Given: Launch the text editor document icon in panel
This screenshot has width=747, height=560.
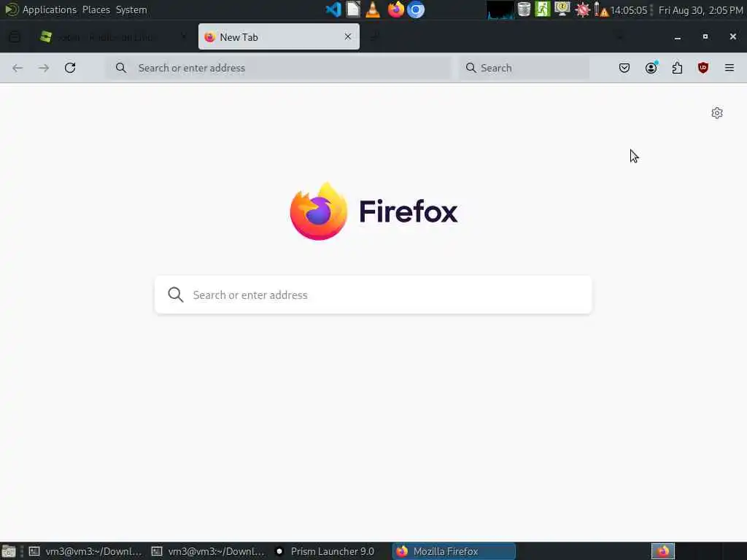Looking at the screenshot, I should (x=353, y=9).
